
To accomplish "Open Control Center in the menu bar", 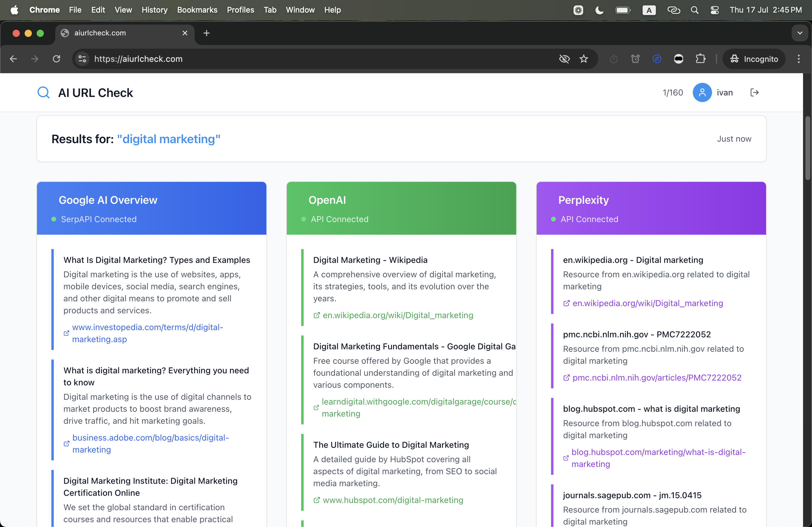I will [714, 10].
